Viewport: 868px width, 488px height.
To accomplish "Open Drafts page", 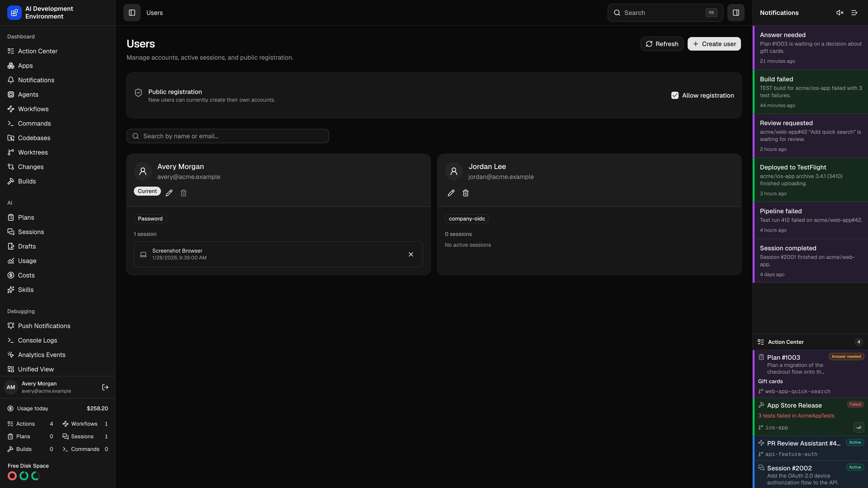I will [x=58, y=246].
